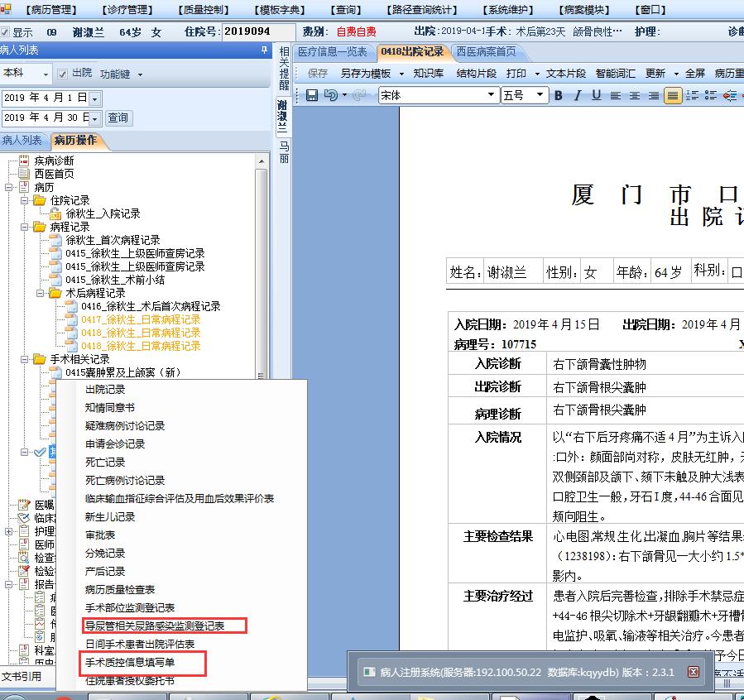
Task: Click the 医嘱 notepad icon in tree
Action: (24, 505)
